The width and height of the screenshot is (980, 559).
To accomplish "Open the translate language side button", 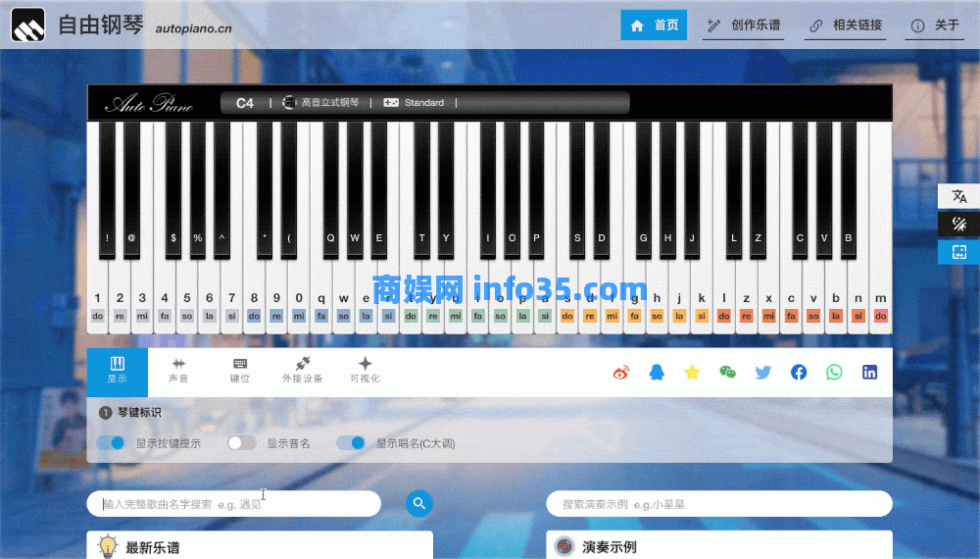I will coord(958,196).
